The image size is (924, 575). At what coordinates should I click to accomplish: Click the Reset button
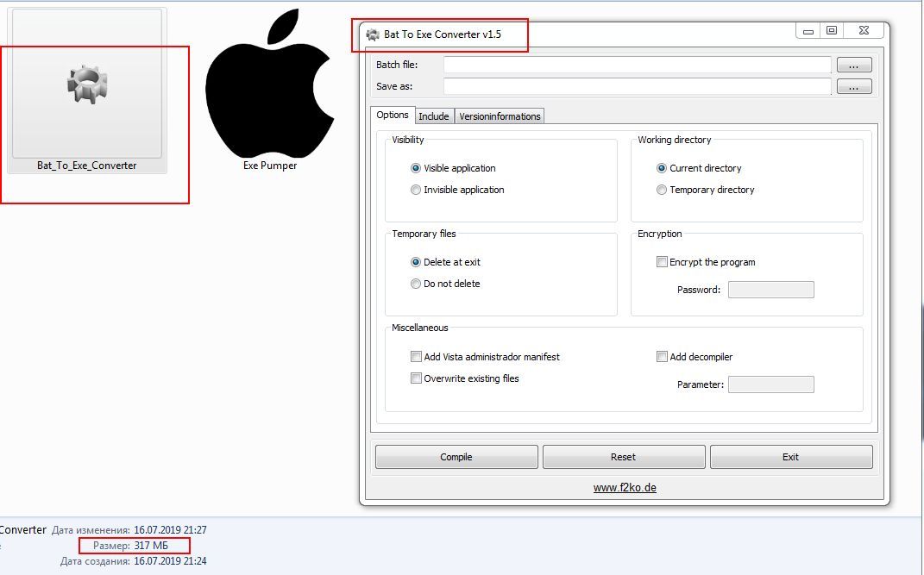click(624, 457)
